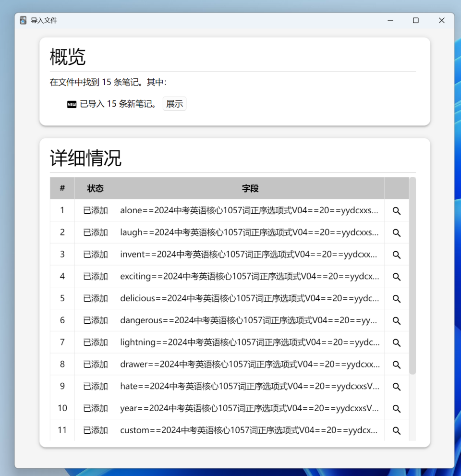Viewport: 461px width, 476px height.
Task: Open search icon for year row
Action: point(396,409)
